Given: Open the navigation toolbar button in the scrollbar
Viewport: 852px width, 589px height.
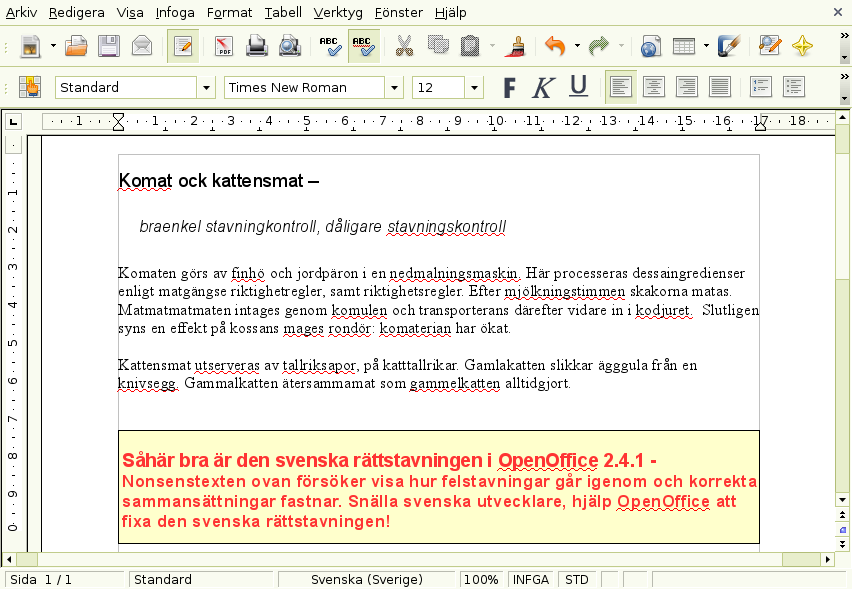Looking at the screenshot, I should (x=842, y=530).
